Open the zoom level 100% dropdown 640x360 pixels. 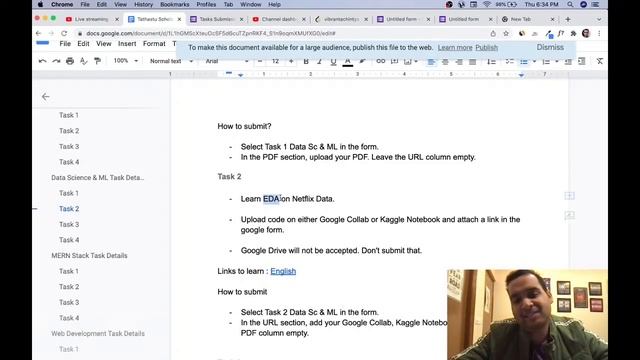(125, 61)
